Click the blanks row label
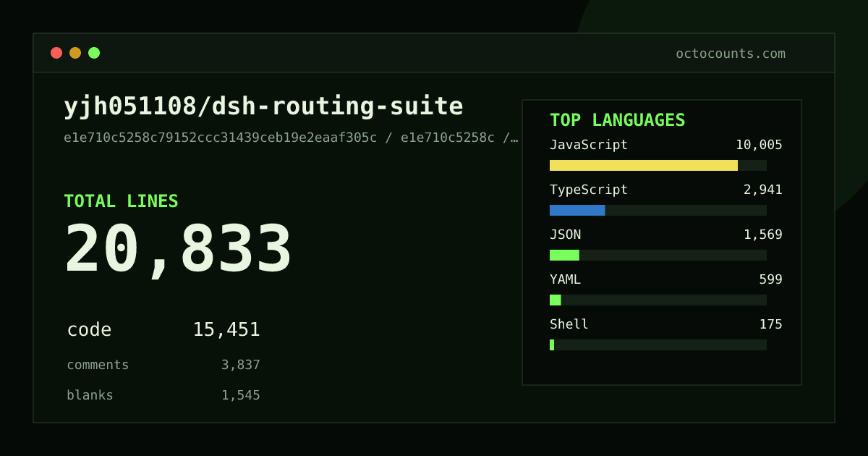 click(90, 395)
